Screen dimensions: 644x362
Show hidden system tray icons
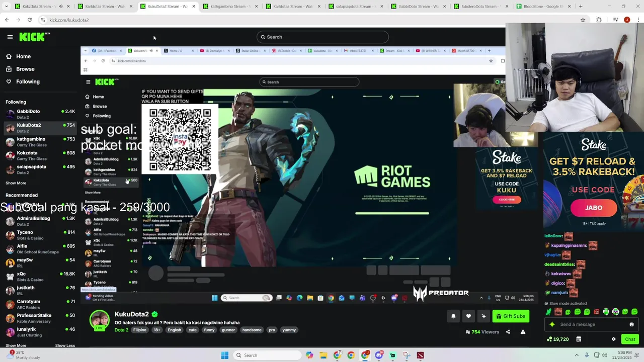(x=577, y=355)
